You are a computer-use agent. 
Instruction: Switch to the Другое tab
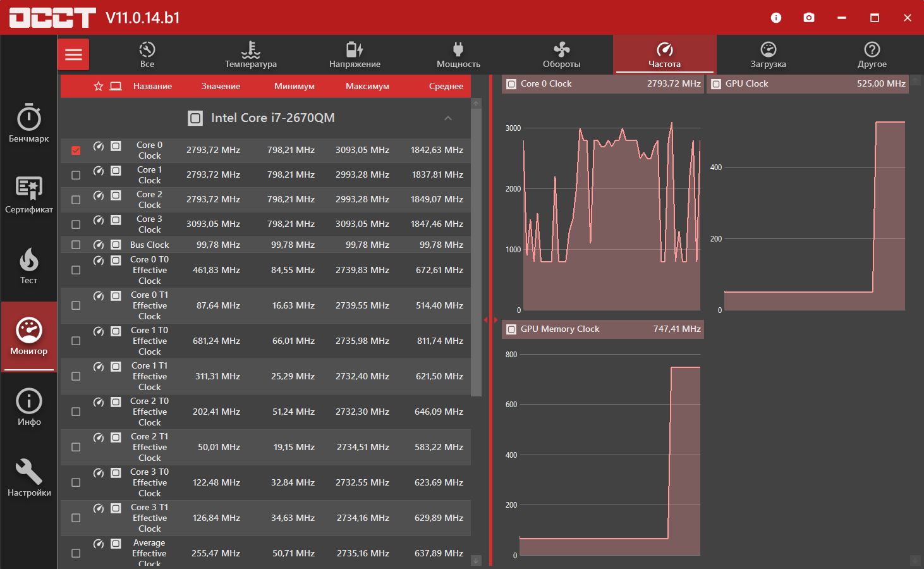click(872, 54)
